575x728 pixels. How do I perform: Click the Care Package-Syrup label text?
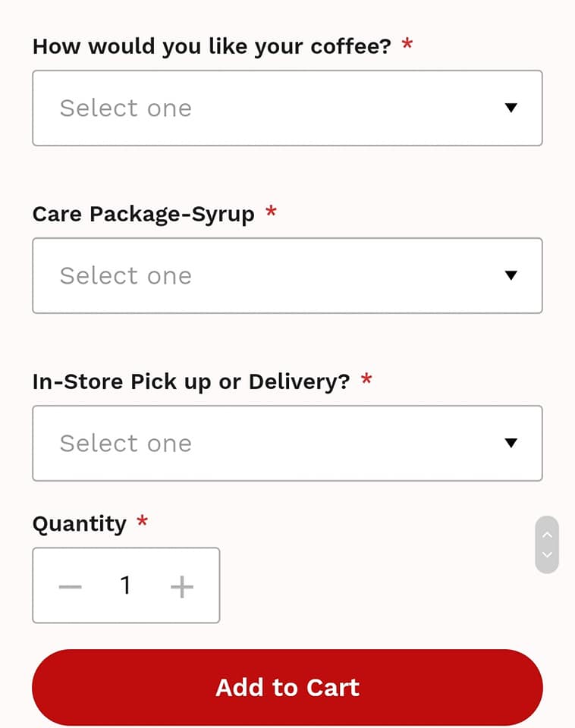pyautogui.click(x=143, y=214)
